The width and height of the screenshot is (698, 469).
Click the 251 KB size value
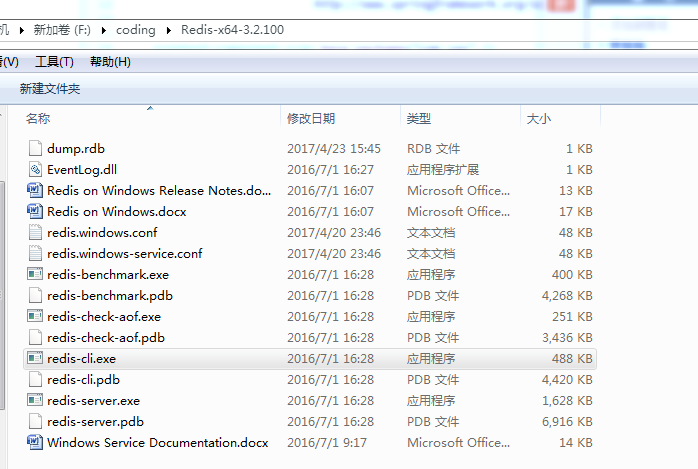click(x=572, y=316)
